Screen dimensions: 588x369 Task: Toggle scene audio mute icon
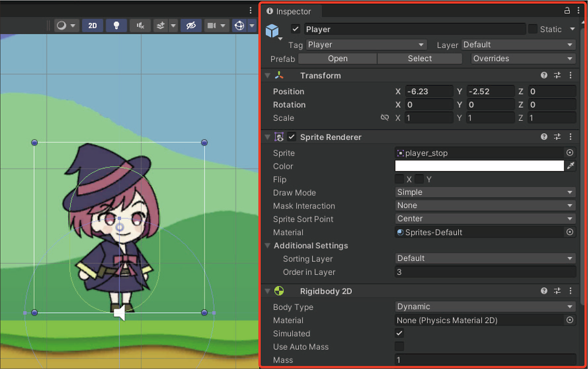(140, 25)
